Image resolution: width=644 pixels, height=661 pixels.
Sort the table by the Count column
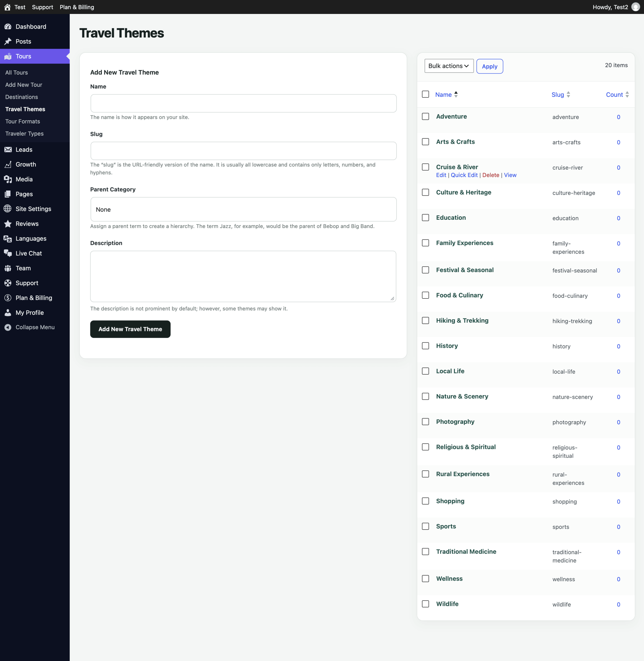pos(617,95)
